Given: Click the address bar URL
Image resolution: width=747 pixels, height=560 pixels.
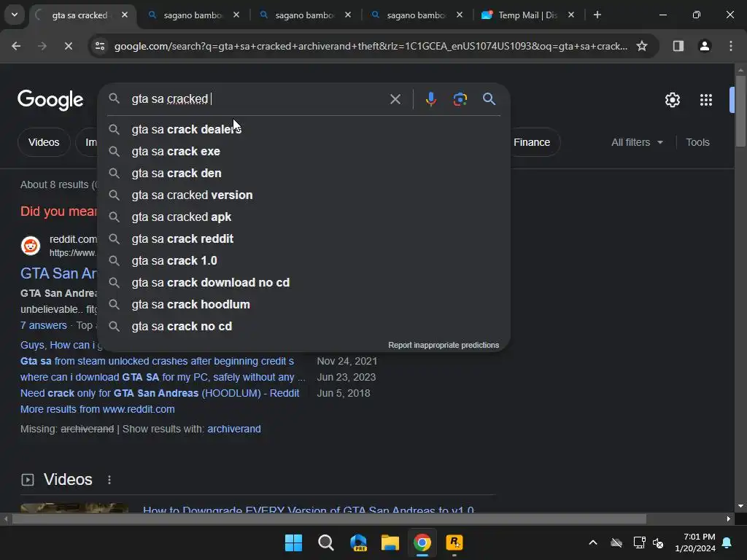Looking at the screenshot, I should (x=371, y=46).
